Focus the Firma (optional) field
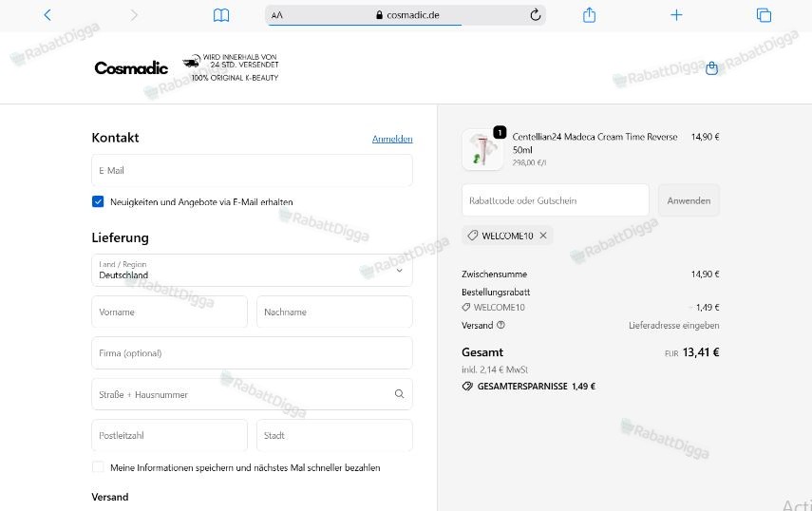The width and height of the screenshot is (812, 511). (253, 353)
